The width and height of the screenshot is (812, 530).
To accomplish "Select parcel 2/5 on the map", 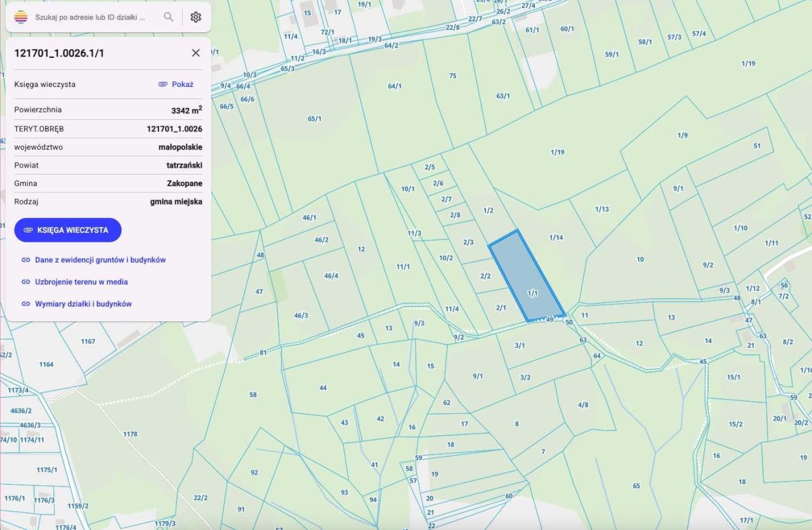I will click(x=429, y=167).
